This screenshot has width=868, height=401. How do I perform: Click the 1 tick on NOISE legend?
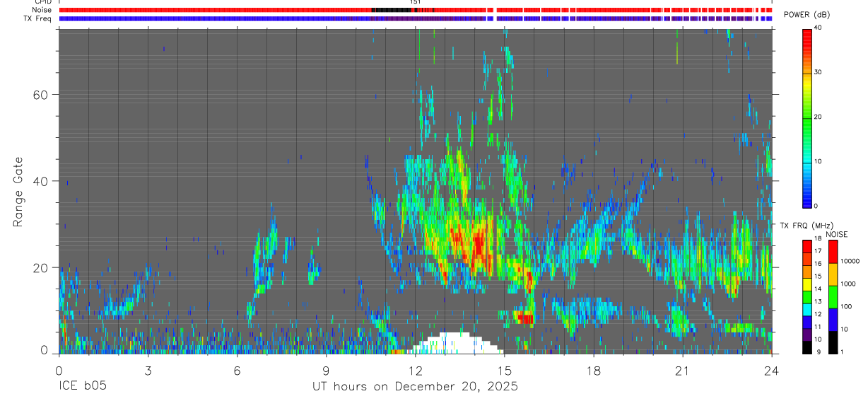(x=843, y=351)
